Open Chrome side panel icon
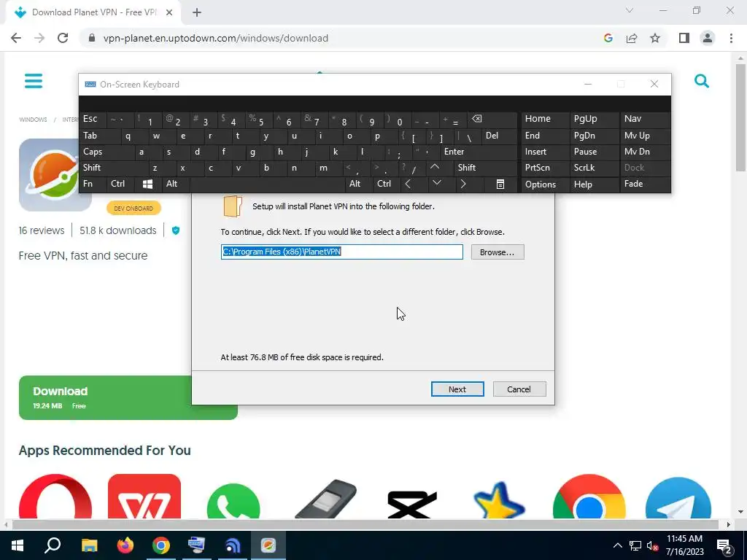The image size is (747, 560). click(684, 38)
